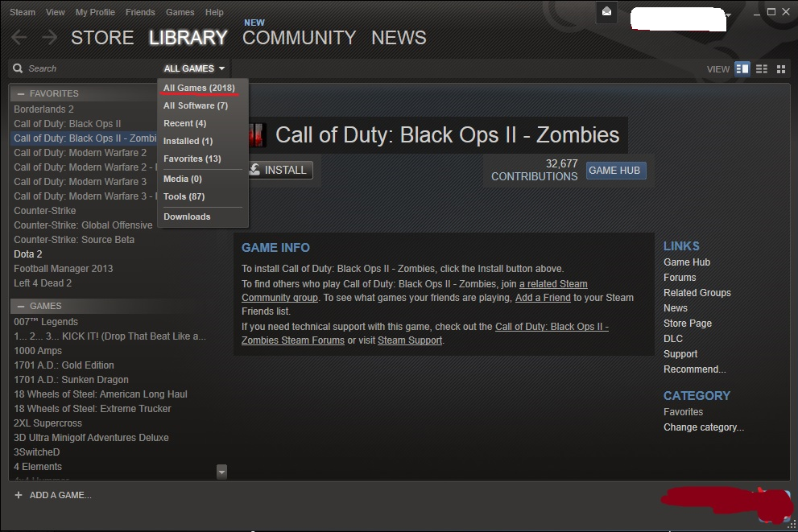Screen dimensions: 798x532
Task: Select Borderlands 2 in favorites
Action: coord(43,109)
